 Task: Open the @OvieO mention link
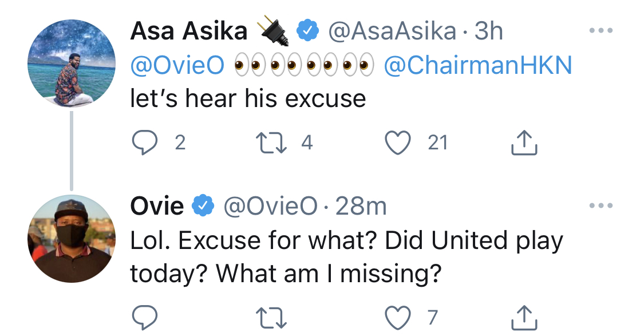pyautogui.click(x=177, y=66)
